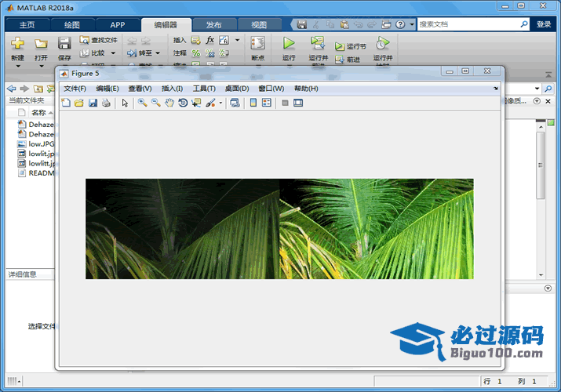Switch to the 视图 (View) tab

[259, 24]
